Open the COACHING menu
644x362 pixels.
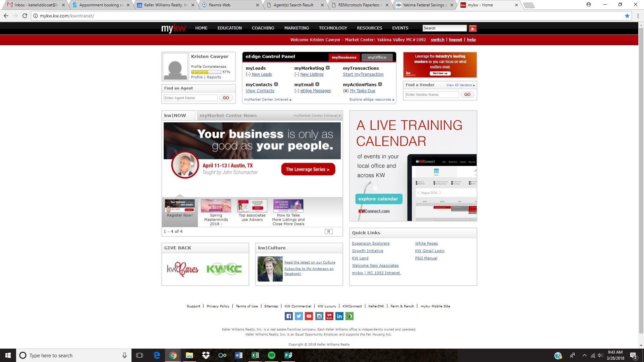(263, 28)
